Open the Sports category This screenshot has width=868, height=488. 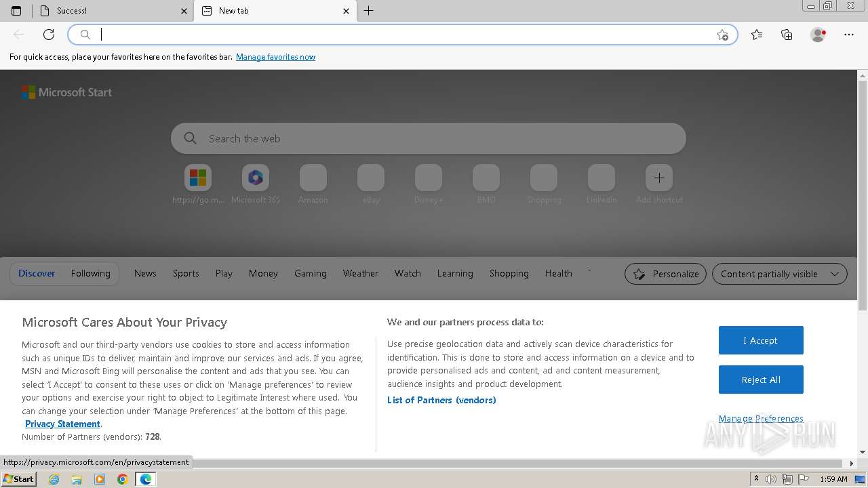[x=186, y=274]
